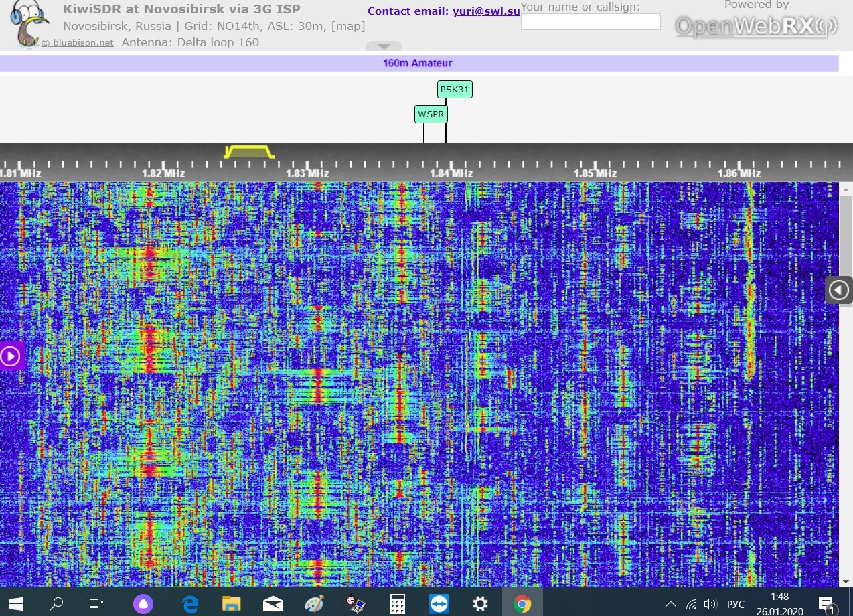Viewport: 853px width, 616px height.
Task: Select the WSPR frequency label
Action: (x=431, y=114)
